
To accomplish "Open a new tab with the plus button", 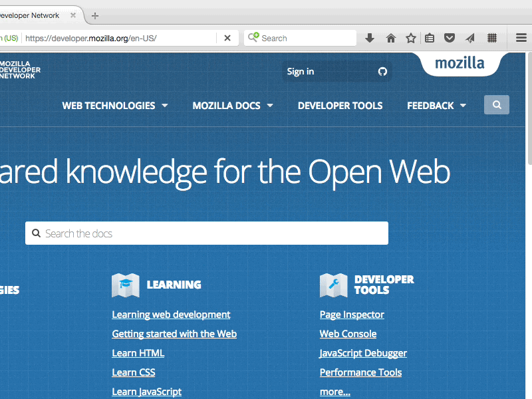I will pyautogui.click(x=95, y=15).
